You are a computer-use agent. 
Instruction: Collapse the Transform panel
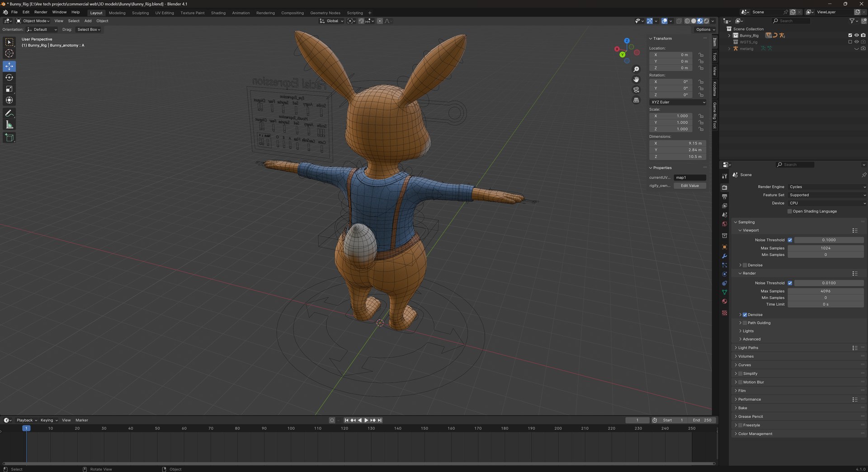point(663,39)
